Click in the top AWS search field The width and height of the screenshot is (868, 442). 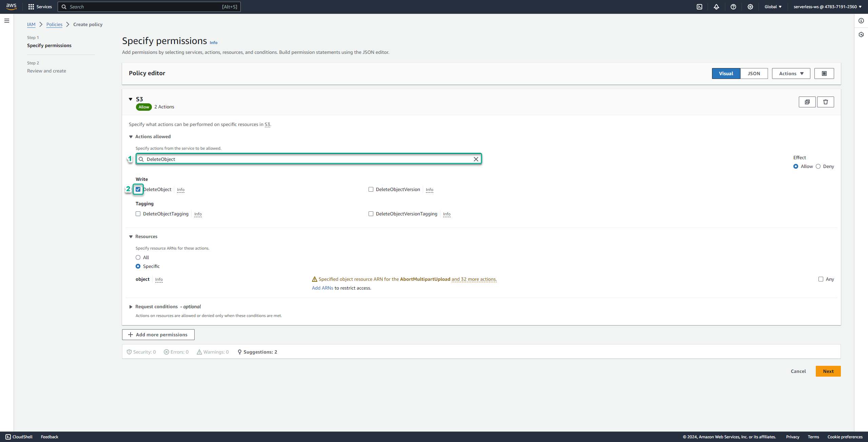point(149,7)
